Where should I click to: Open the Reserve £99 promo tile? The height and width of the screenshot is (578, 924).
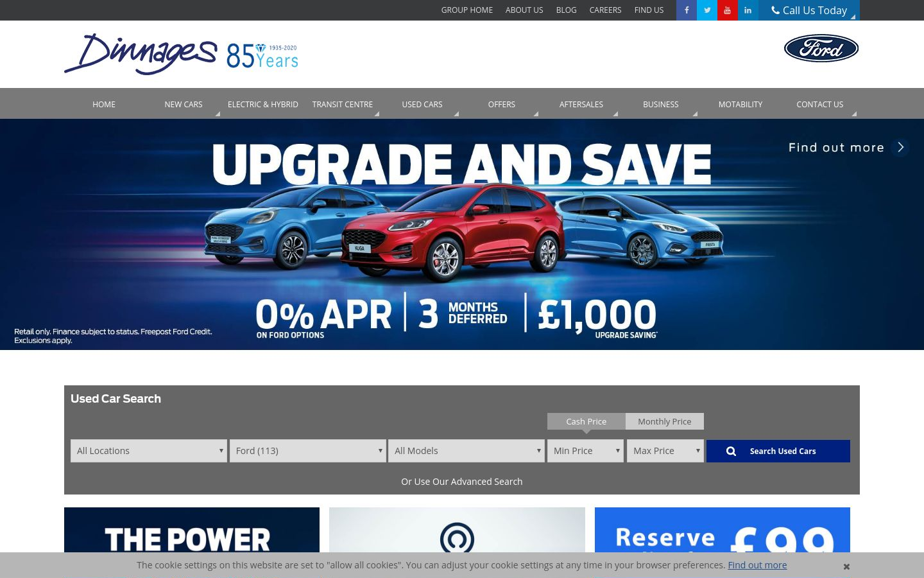(723, 530)
